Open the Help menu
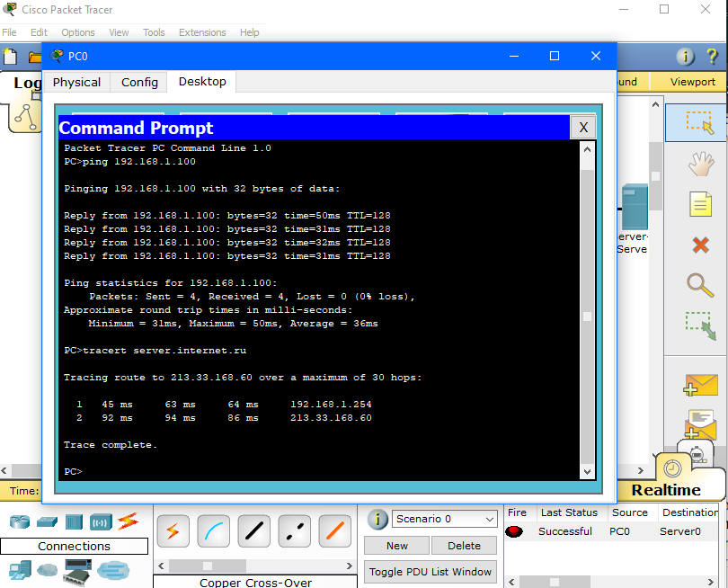 249,32
